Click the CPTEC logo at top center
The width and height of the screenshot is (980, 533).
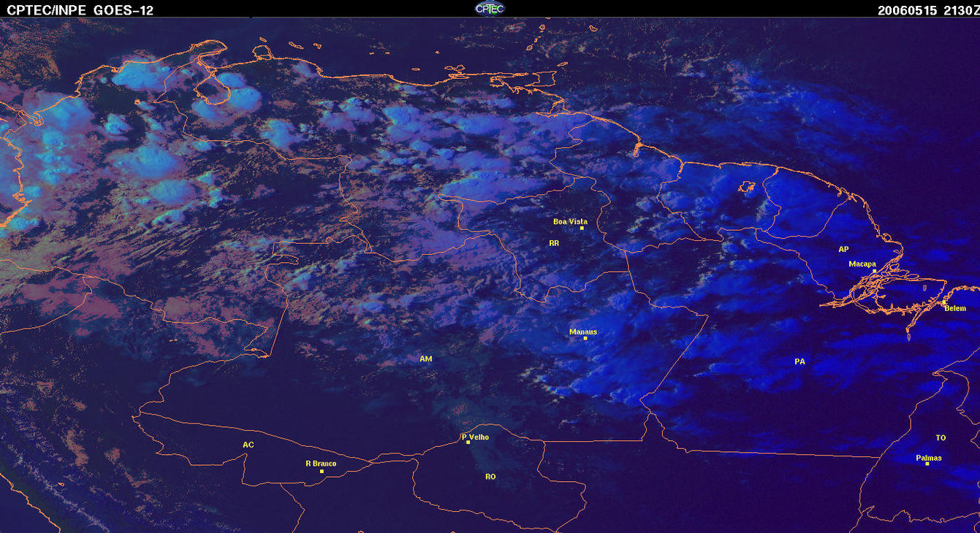pos(490,8)
